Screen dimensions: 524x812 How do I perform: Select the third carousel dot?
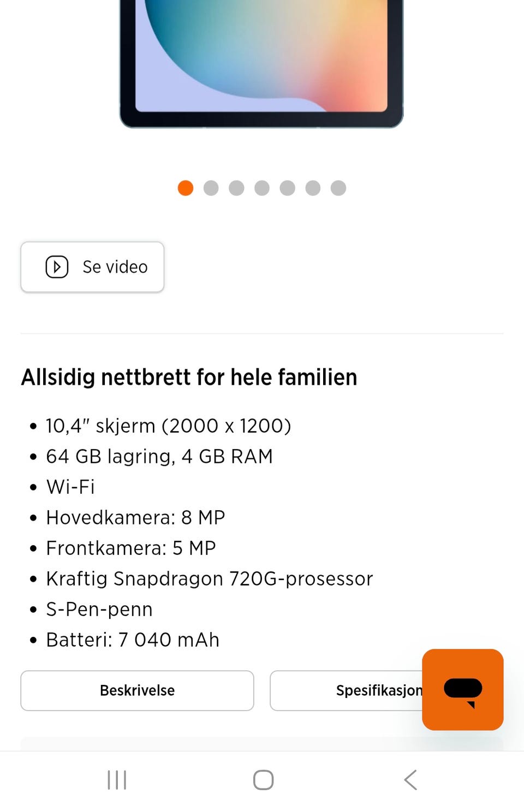point(236,188)
